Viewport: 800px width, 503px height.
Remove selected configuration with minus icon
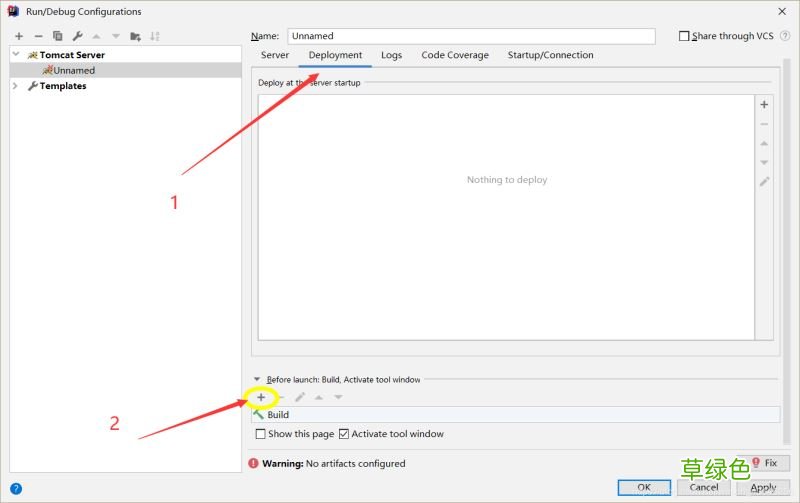pyautogui.click(x=38, y=36)
